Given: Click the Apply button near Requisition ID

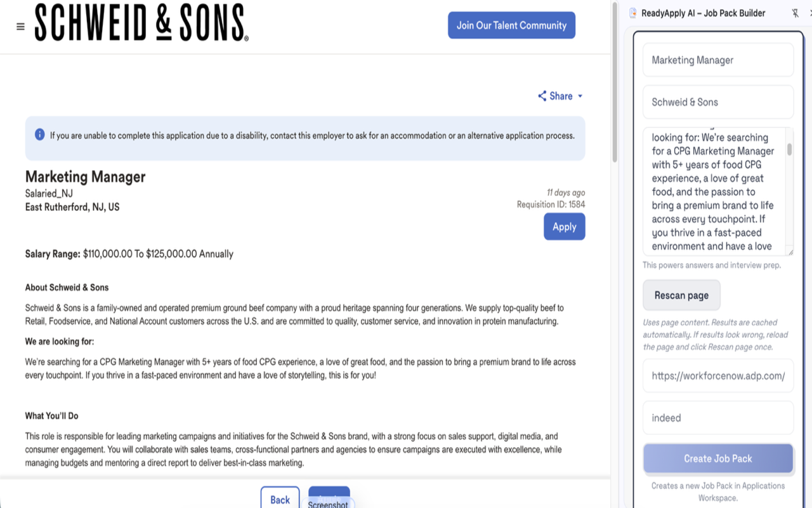Looking at the screenshot, I should (564, 227).
